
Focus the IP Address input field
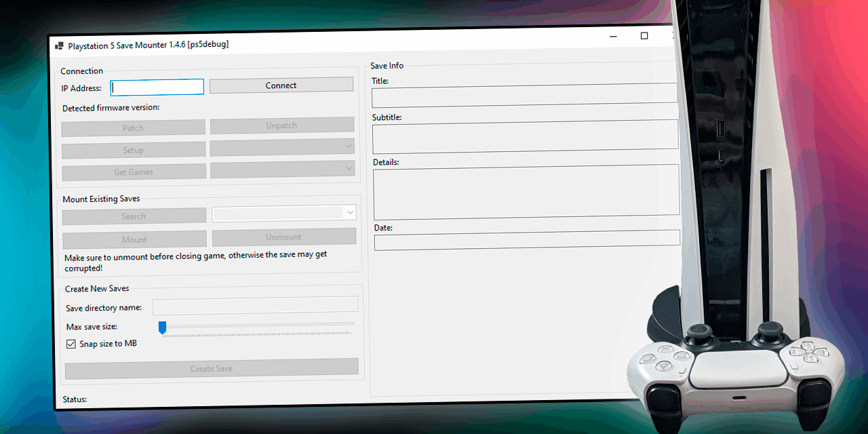(x=157, y=87)
